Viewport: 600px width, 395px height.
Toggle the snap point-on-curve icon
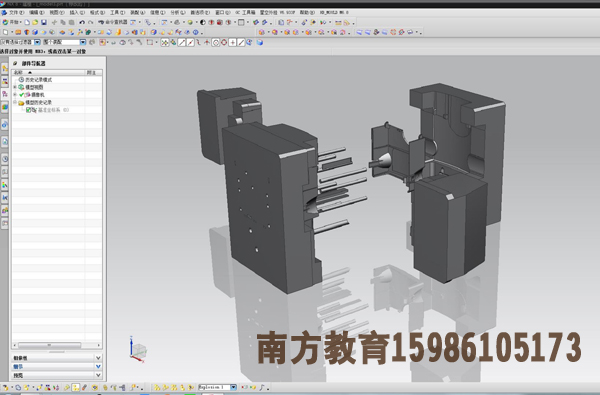(x=241, y=42)
